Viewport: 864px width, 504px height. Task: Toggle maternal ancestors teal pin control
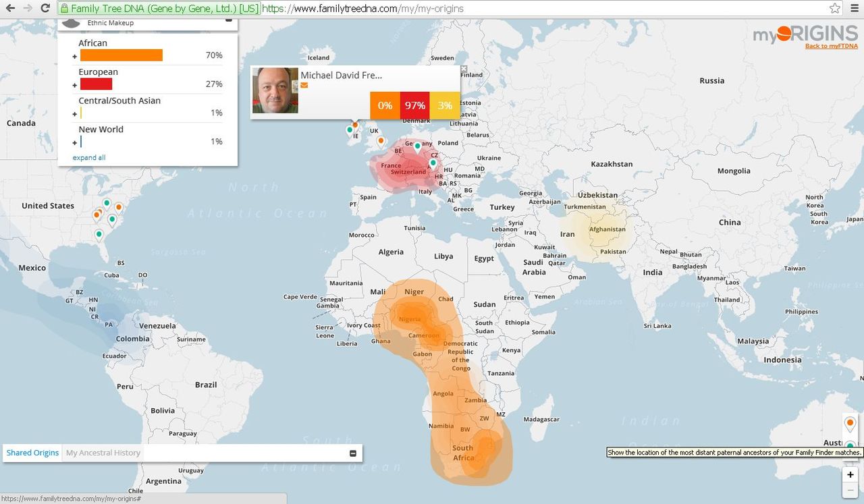tap(850, 444)
